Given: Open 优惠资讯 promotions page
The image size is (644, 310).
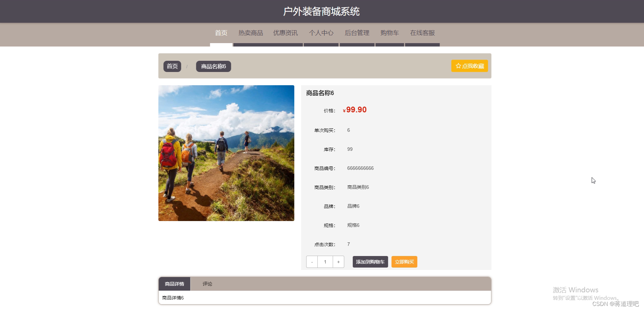Looking at the screenshot, I should tap(285, 33).
